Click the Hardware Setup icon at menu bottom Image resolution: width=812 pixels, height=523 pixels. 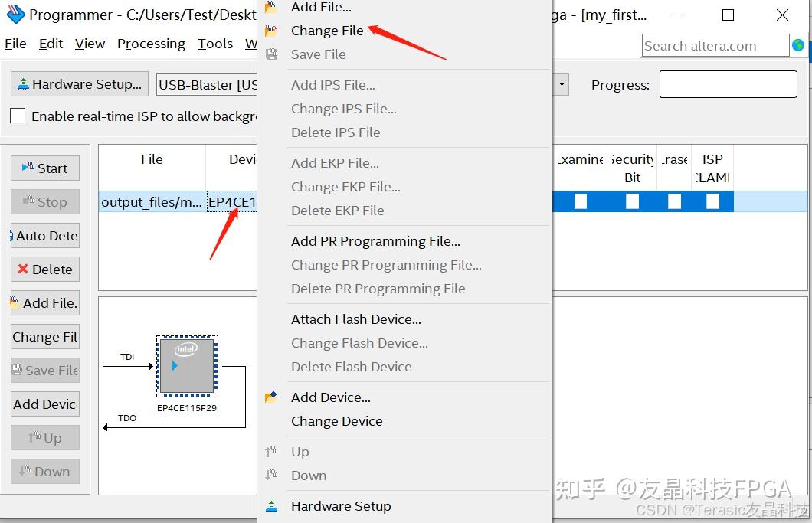click(271, 506)
